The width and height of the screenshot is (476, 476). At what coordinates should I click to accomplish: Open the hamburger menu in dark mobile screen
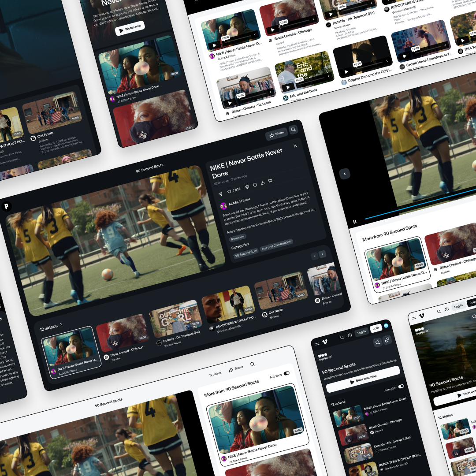[317, 344]
